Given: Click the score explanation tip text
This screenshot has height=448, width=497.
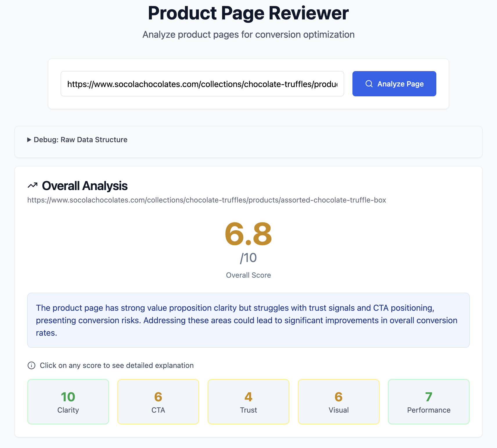Looking at the screenshot, I should pyautogui.click(x=116, y=365).
